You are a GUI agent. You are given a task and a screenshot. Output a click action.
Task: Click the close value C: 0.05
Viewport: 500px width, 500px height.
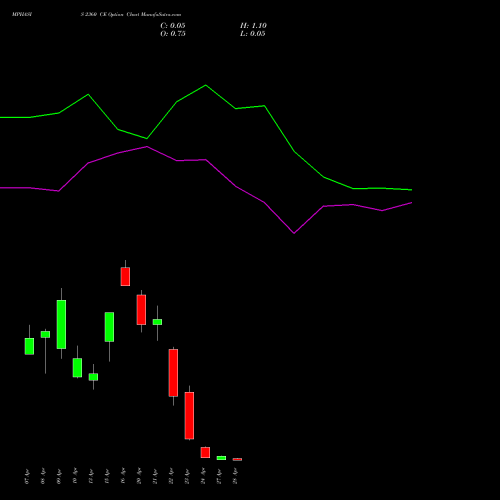click(173, 26)
